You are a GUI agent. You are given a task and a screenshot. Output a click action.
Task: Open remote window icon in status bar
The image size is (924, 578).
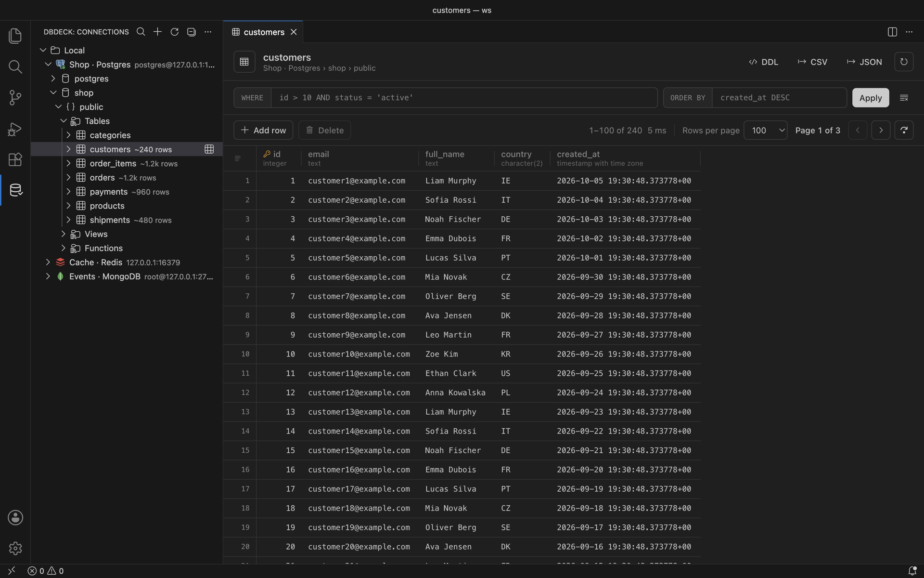point(12,571)
